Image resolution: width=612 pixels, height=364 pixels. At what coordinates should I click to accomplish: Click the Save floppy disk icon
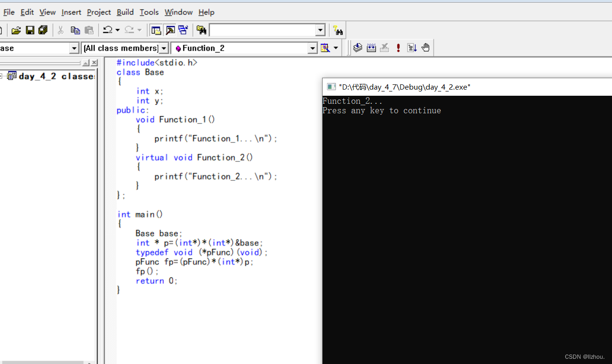(30, 30)
